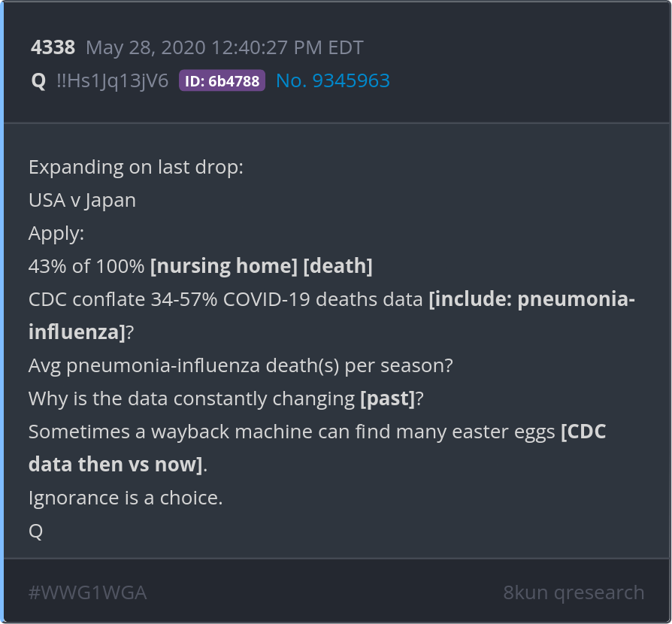Click the 8kun qresearch board label
The image size is (672, 624).
[574, 592]
